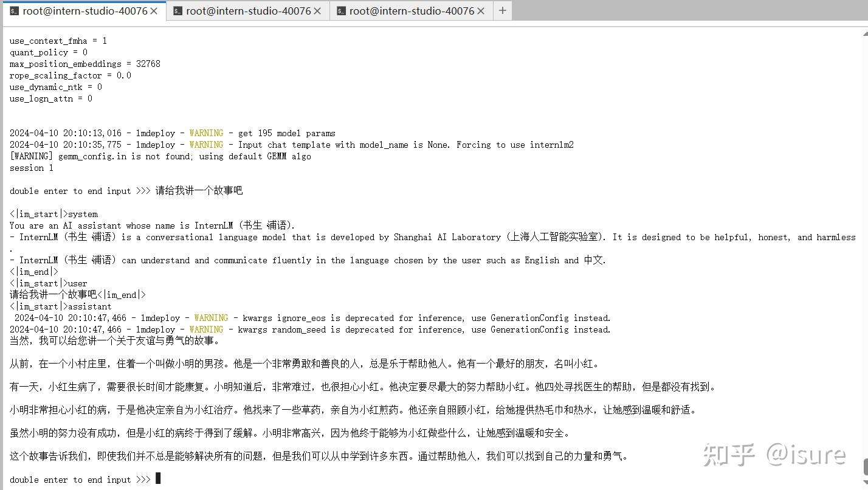868x490 pixels.
Task: Click the blinking cursor at the input prompt
Action: pos(157,478)
